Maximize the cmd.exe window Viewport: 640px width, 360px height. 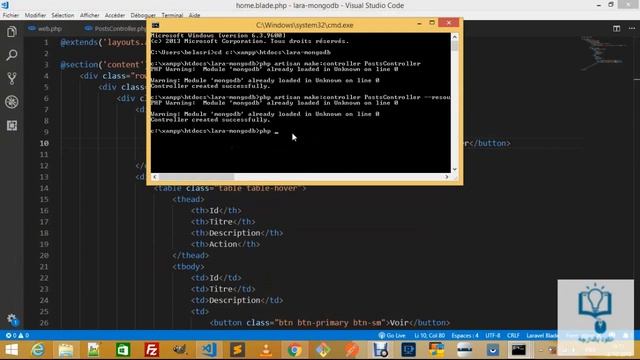pos(432,23)
